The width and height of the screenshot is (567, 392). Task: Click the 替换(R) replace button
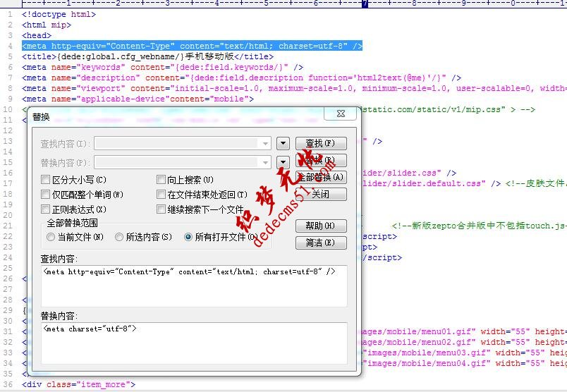tap(321, 160)
